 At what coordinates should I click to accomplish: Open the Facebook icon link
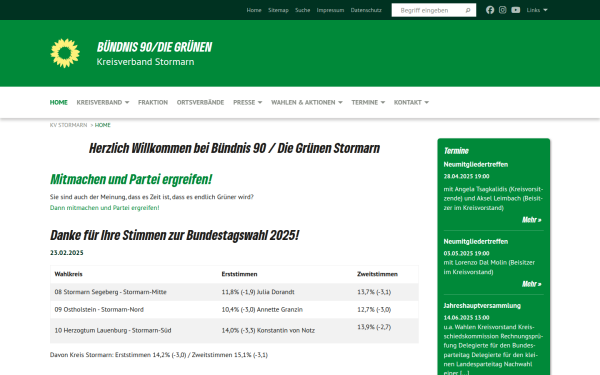[490, 10]
